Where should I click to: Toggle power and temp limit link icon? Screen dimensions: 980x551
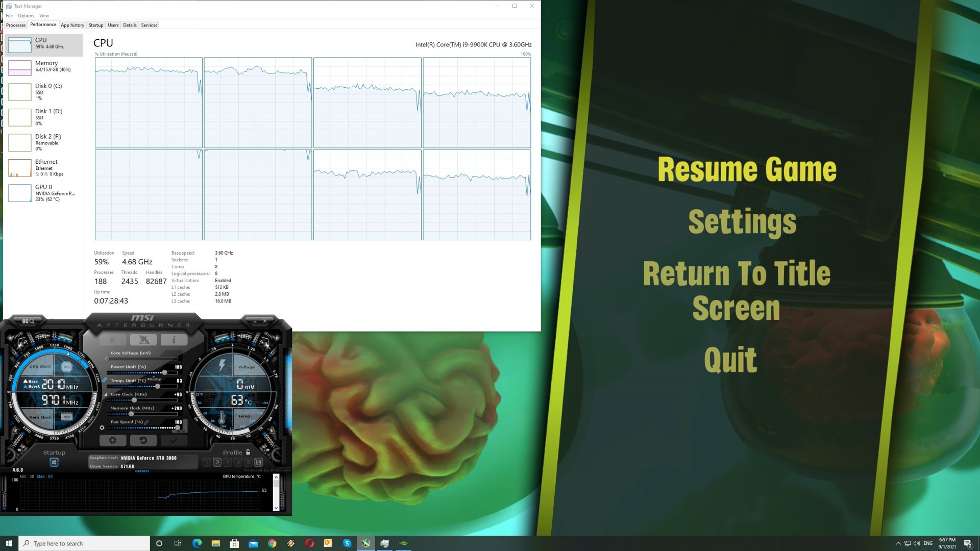pyautogui.click(x=105, y=380)
